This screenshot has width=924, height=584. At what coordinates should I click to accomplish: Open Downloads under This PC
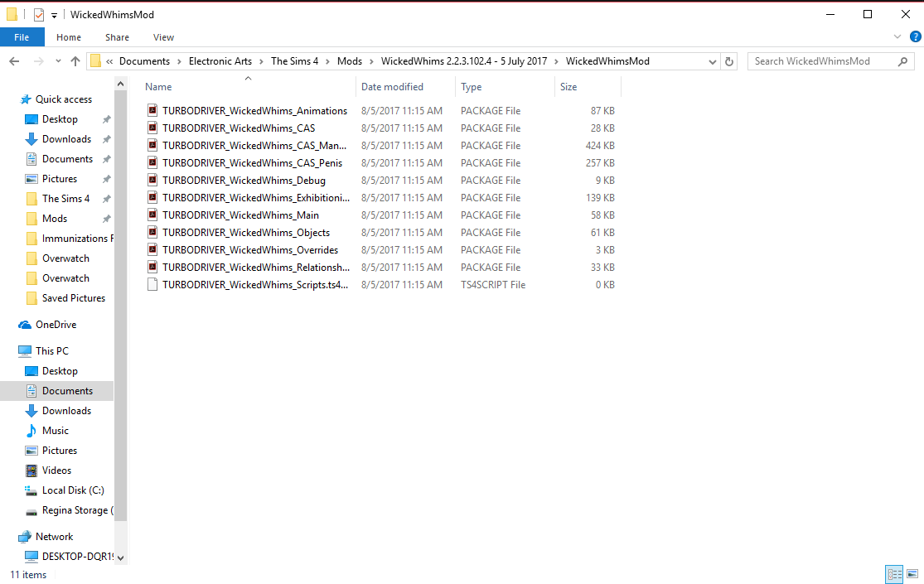66,411
